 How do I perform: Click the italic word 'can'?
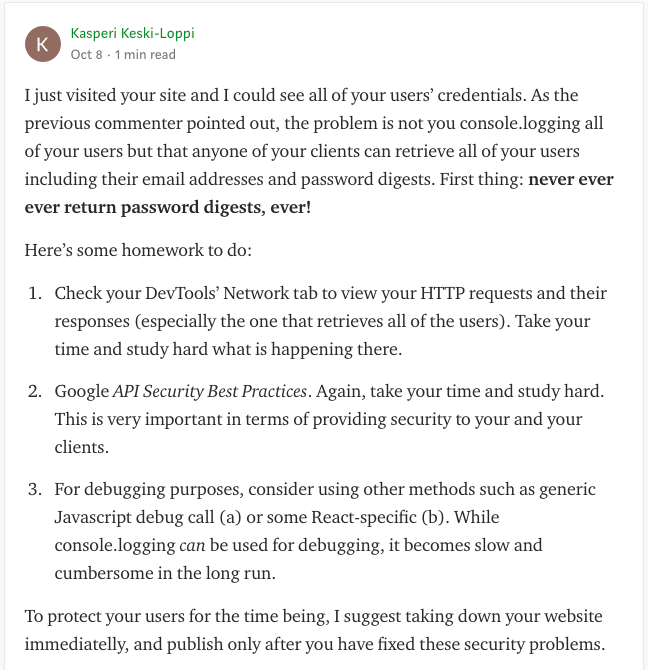(192, 546)
